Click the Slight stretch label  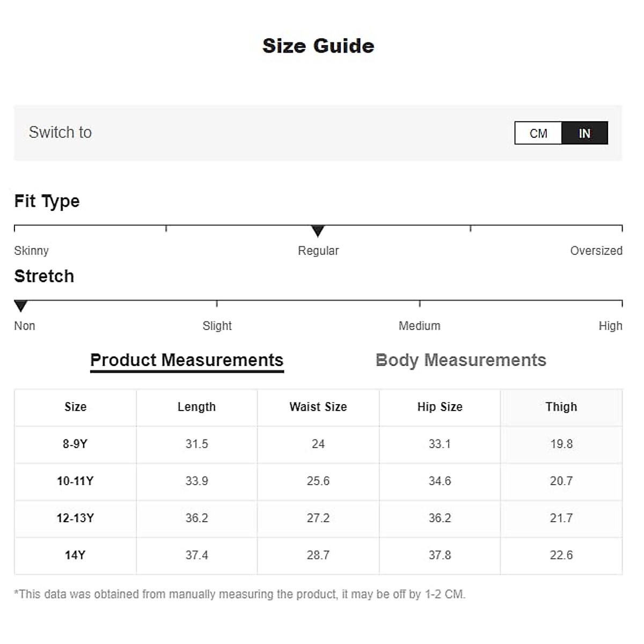pyautogui.click(x=217, y=326)
